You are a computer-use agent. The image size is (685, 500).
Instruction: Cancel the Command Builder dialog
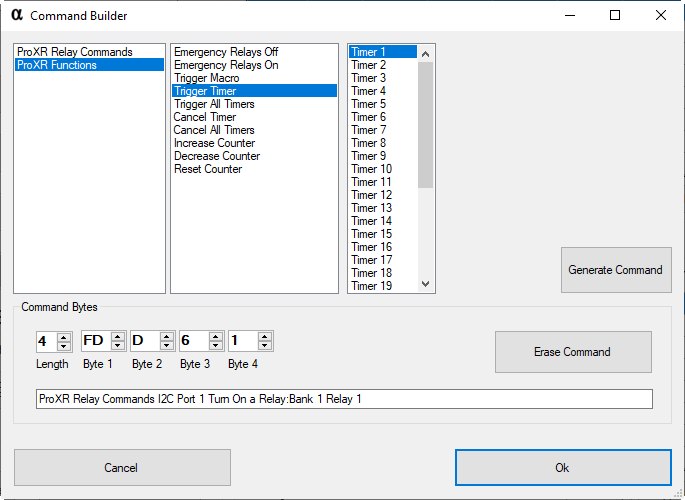click(x=122, y=468)
